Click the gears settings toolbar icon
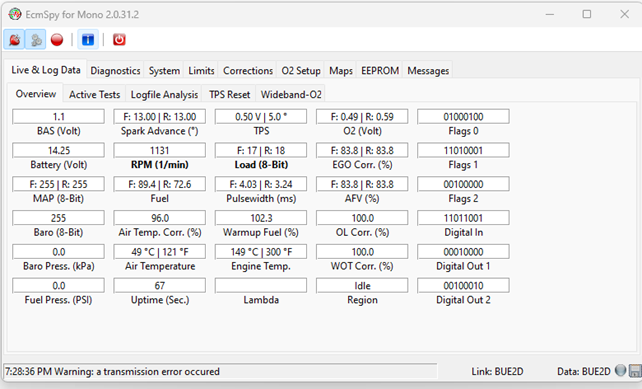Screen dimensions: 642x389 click(36, 40)
